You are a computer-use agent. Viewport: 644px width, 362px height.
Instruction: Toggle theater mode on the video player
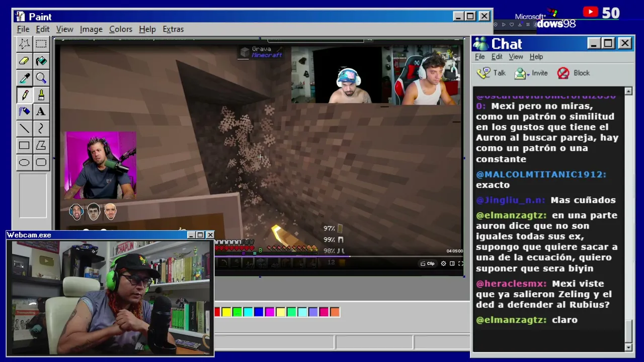(x=452, y=263)
